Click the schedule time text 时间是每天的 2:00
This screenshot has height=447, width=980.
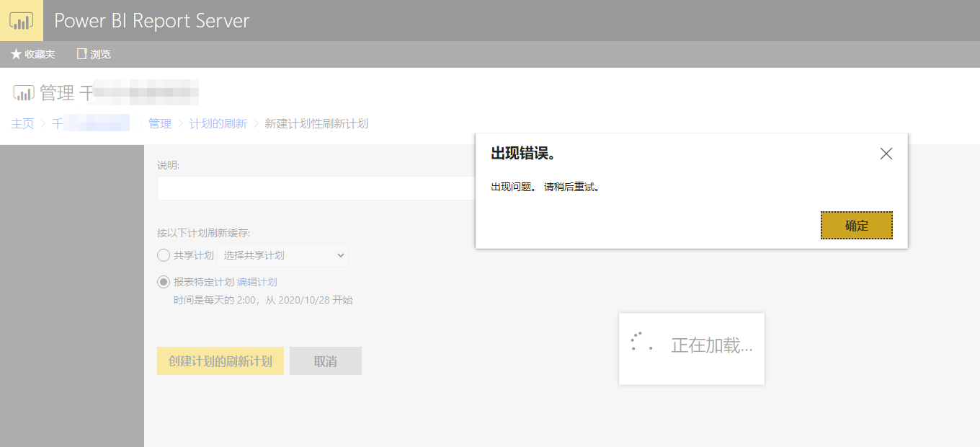263,300
